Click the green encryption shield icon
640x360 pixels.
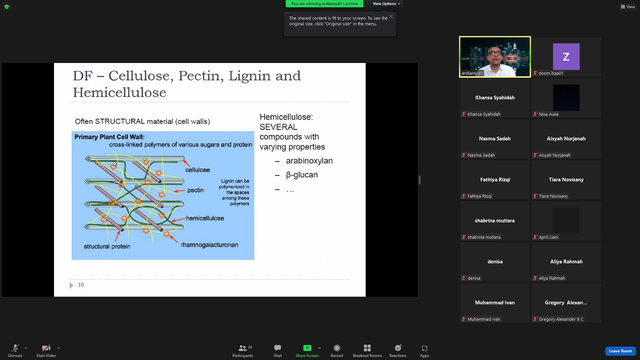(7, 7)
